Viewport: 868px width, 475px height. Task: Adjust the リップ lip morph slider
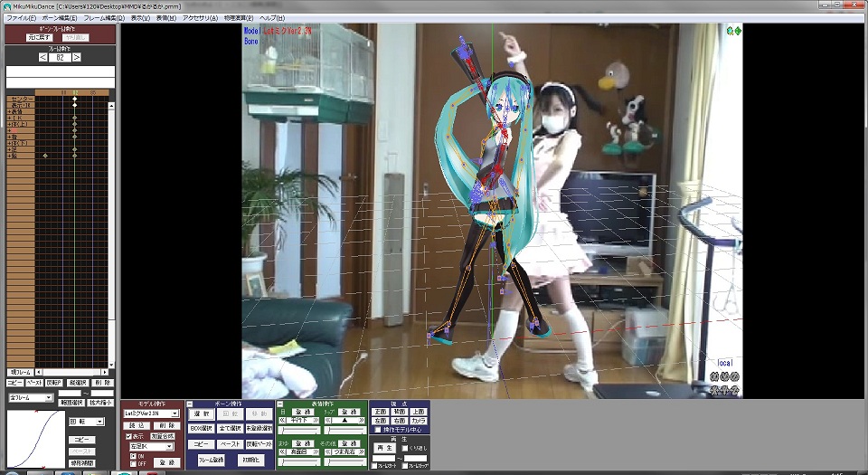click(x=345, y=430)
